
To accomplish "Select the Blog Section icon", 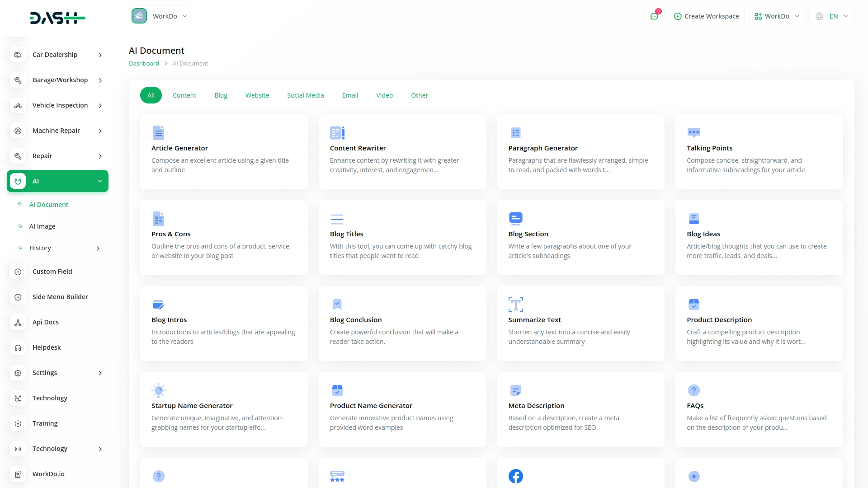I will pos(516,219).
